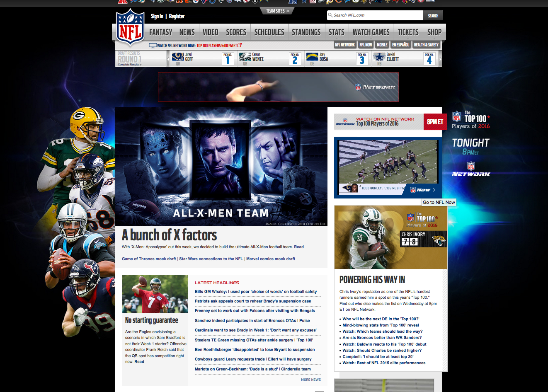Open the Freeney Falcons workout headline
Screen dimensions: 548x392
click(255, 311)
